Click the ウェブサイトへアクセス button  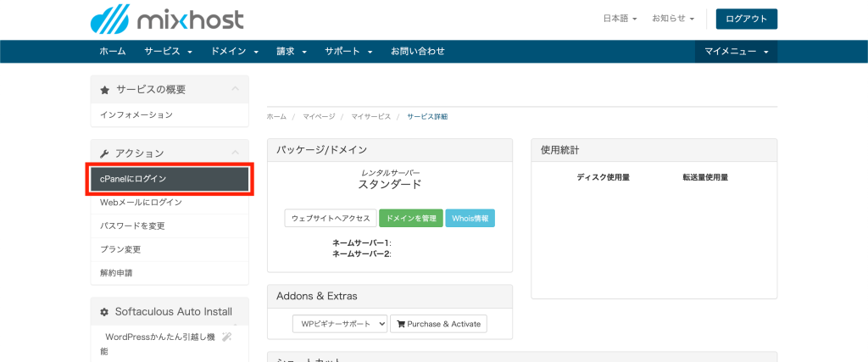click(x=331, y=218)
